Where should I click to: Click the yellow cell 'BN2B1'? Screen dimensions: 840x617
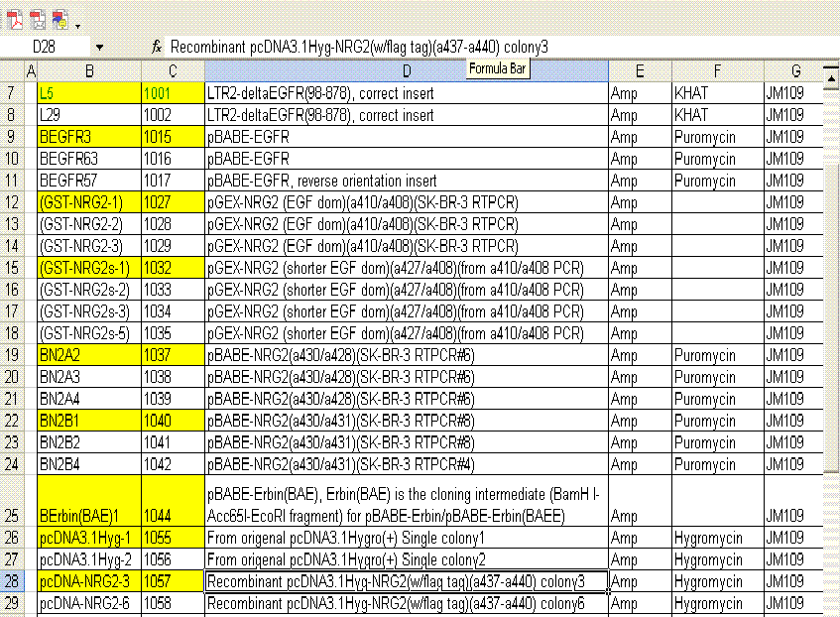(x=89, y=421)
